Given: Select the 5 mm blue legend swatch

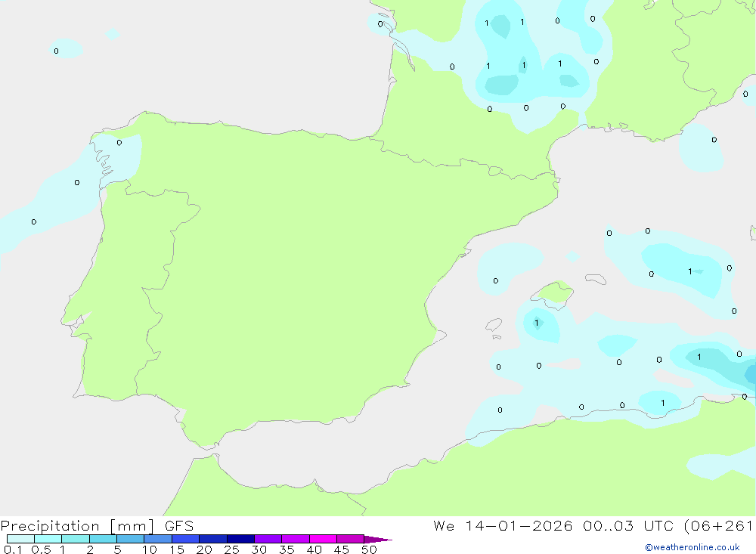Looking at the screenshot, I should [x=130, y=539].
